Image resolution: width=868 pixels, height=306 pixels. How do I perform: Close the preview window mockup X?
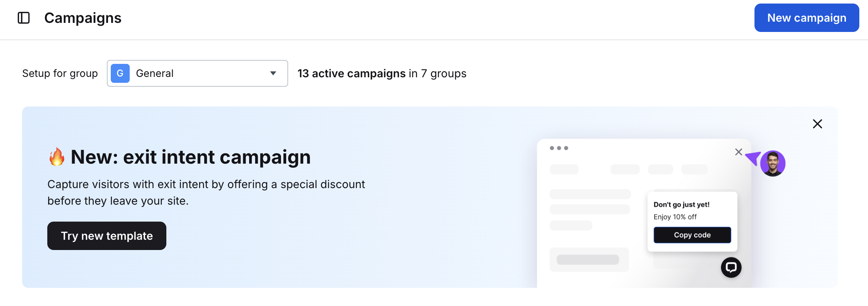pyautogui.click(x=738, y=152)
